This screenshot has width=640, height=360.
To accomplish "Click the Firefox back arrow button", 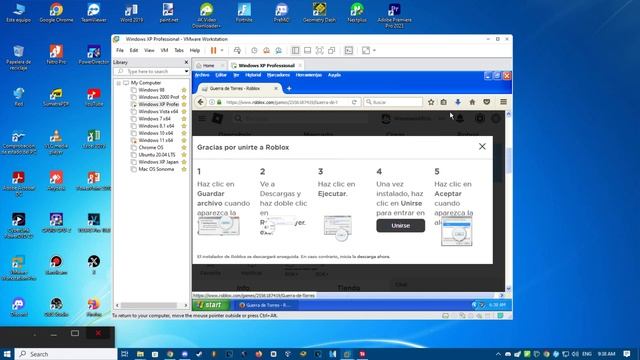I will pos(200,102).
